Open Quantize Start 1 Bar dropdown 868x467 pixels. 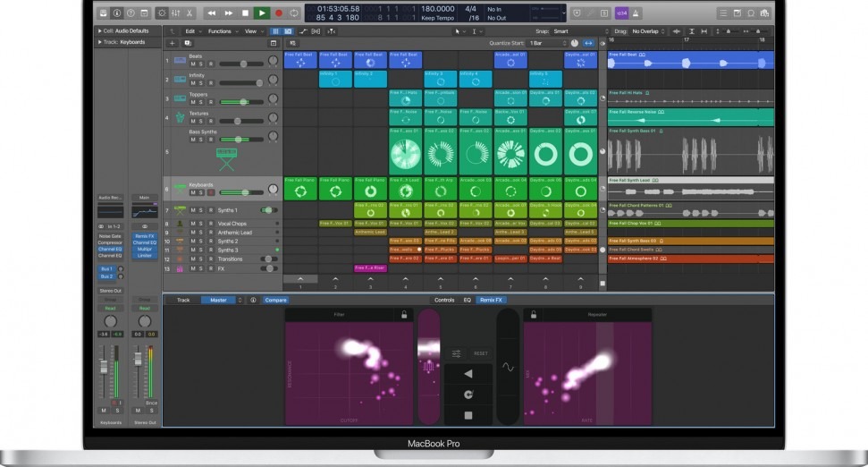[x=548, y=43]
